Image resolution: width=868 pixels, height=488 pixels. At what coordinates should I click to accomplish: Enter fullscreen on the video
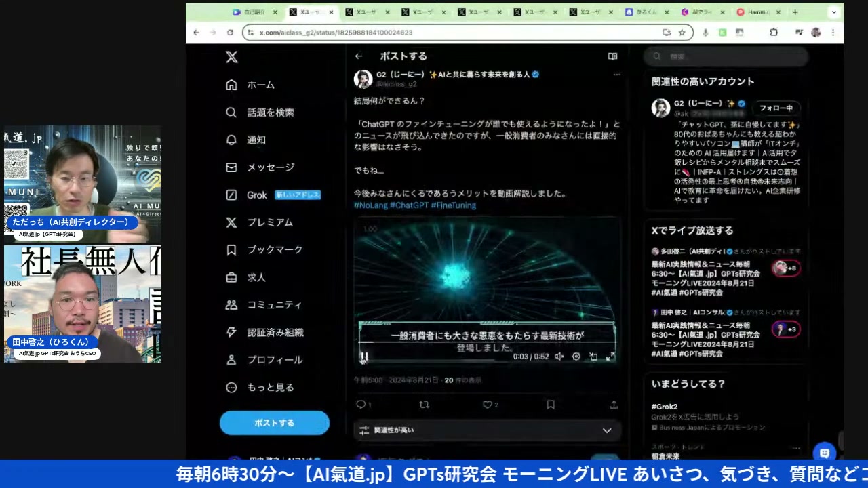(610, 357)
